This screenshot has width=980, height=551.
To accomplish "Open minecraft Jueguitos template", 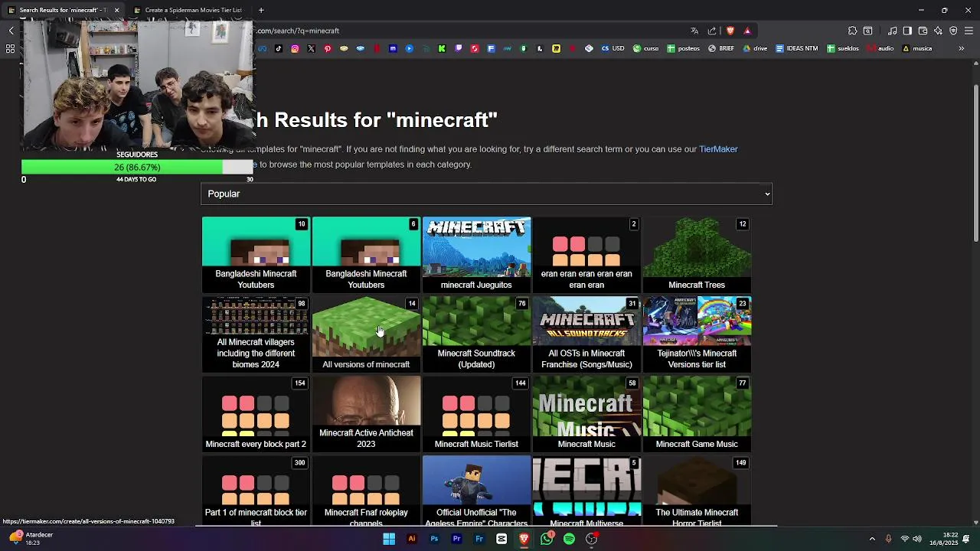I will pos(476,254).
